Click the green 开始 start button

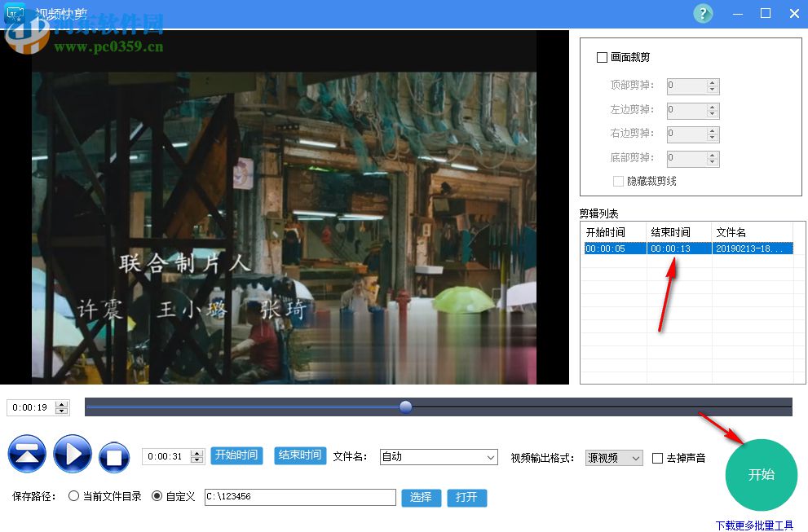(x=760, y=475)
